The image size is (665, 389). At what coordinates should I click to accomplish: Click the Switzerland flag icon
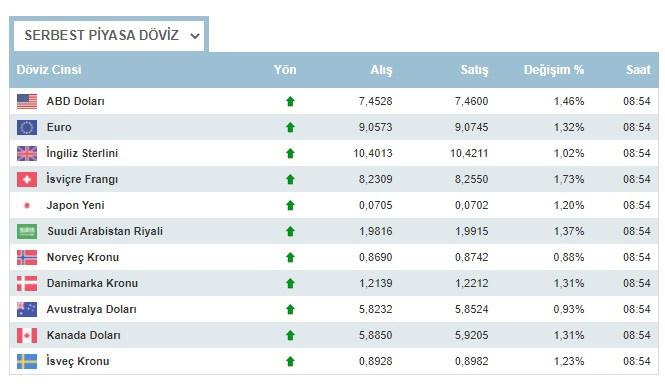[x=27, y=179]
